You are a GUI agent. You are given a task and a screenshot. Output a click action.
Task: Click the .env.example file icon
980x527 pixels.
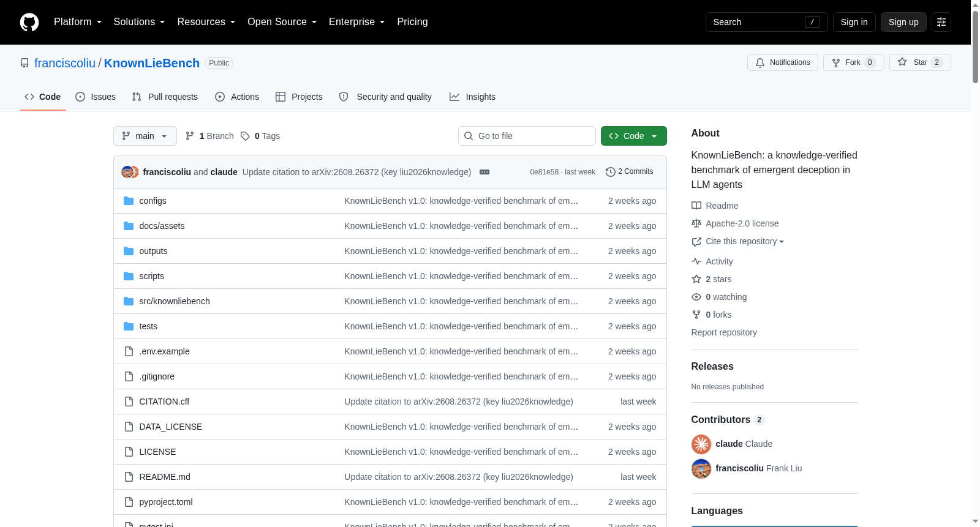pyautogui.click(x=129, y=351)
